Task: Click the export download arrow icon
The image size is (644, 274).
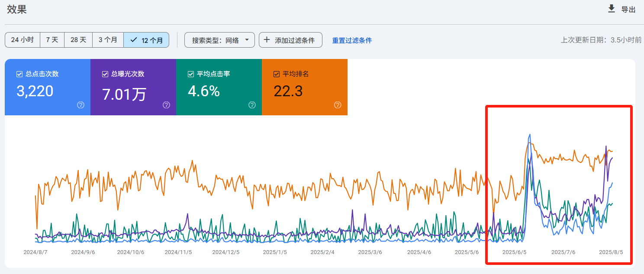Action: 612,9
